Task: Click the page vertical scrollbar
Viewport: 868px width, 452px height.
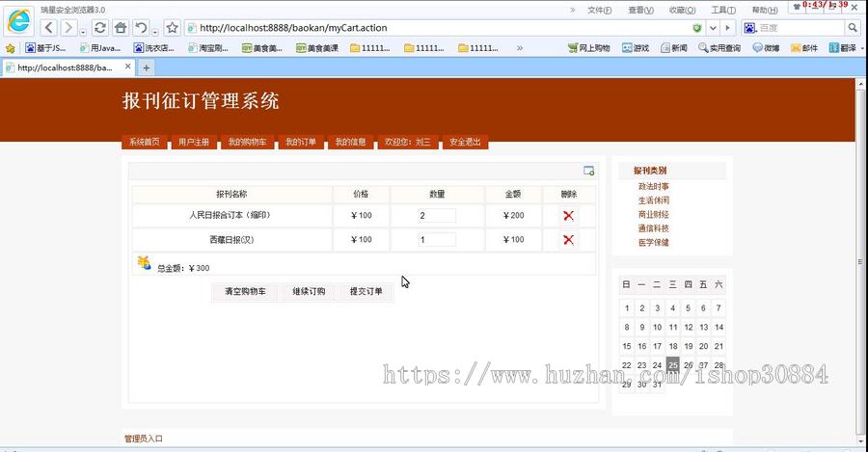Action: pyautogui.click(x=860, y=262)
